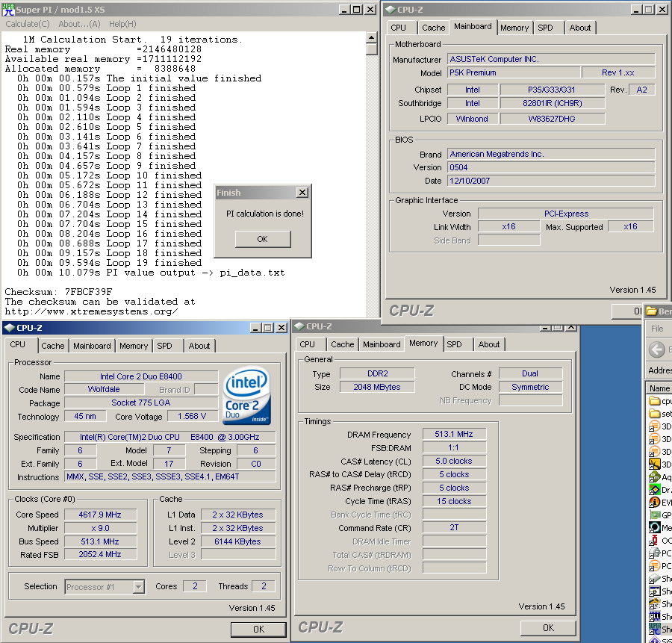This screenshot has height=643, width=672.
Task: Select the Super PI shortcut icon in Explorer list
Action: 654,629
